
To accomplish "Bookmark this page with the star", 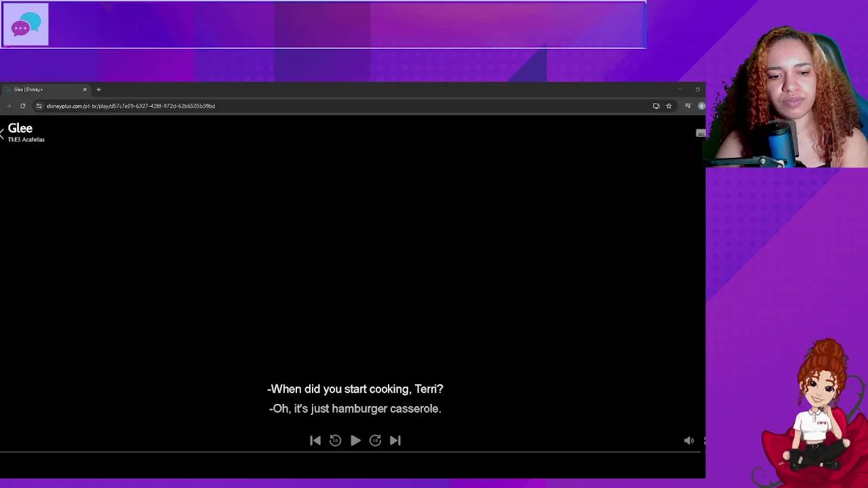I will pyautogui.click(x=669, y=106).
